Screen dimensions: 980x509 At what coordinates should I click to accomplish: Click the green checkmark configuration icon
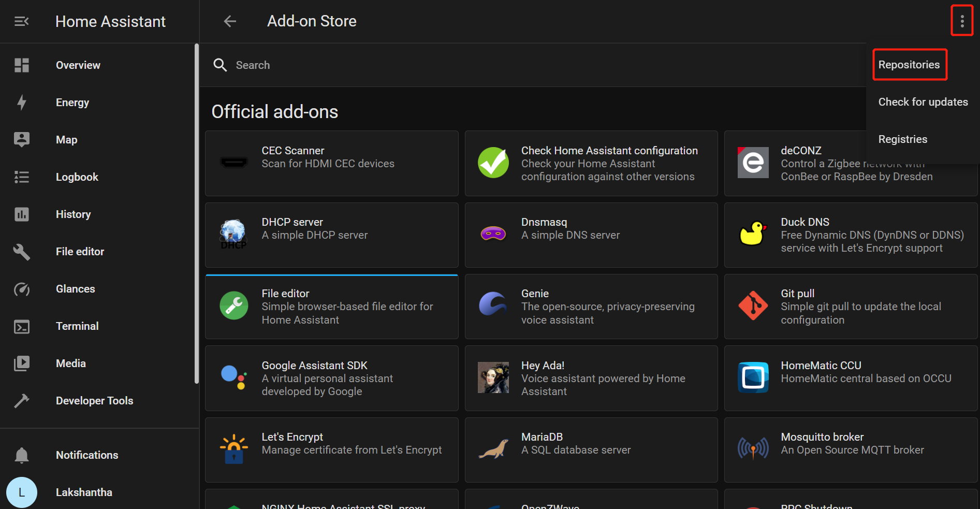pyautogui.click(x=493, y=163)
